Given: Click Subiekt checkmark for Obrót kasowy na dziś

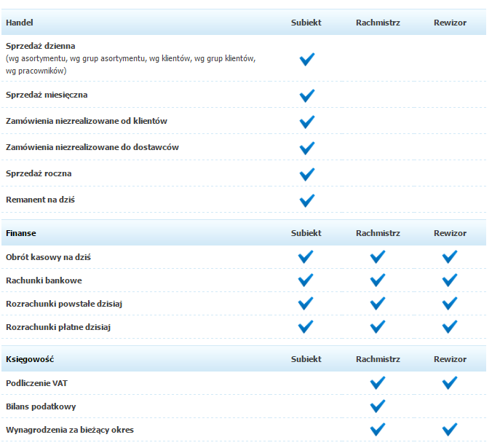Looking at the screenshot, I should [306, 257].
